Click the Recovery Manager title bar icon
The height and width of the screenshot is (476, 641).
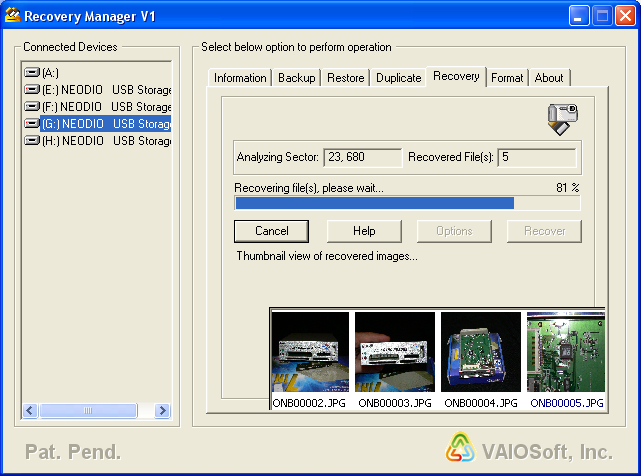coord(13,16)
